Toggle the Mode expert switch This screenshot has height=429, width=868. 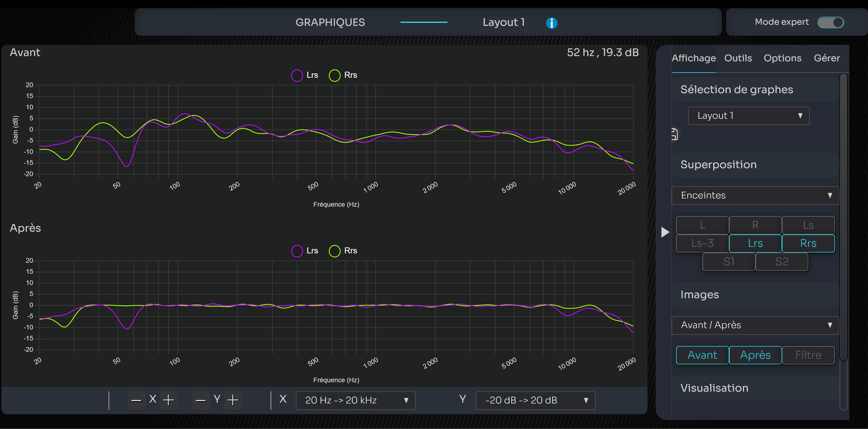pyautogui.click(x=831, y=23)
